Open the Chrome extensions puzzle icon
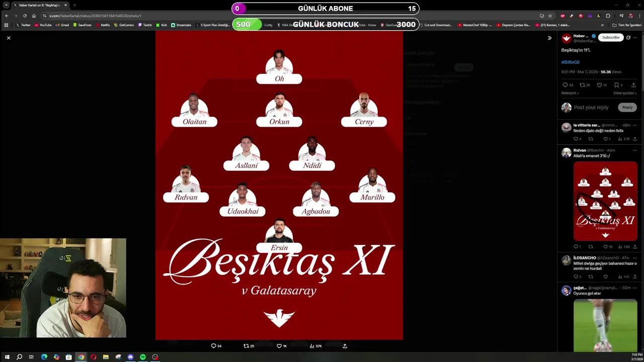644x362 pixels. coord(608,16)
